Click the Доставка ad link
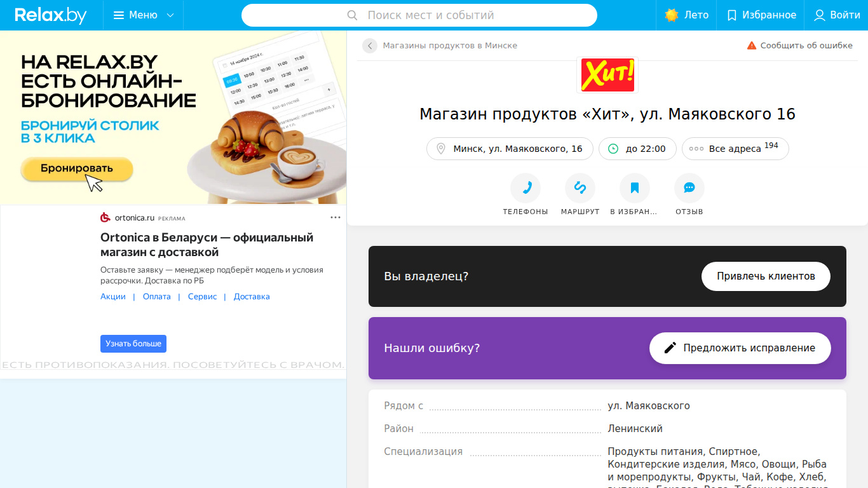The height and width of the screenshot is (488, 868). 252,297
